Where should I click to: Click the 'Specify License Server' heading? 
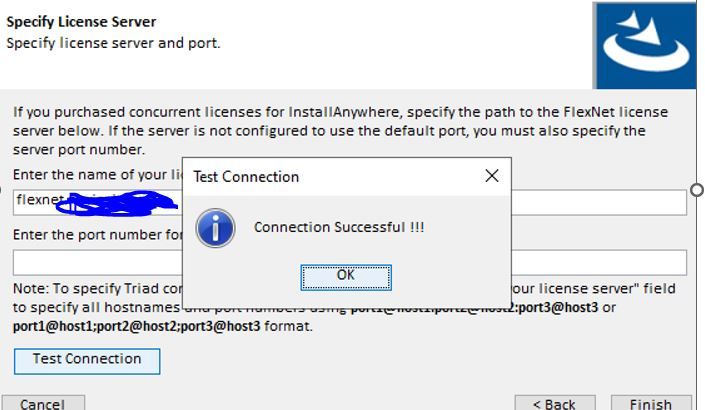[81, 22]
